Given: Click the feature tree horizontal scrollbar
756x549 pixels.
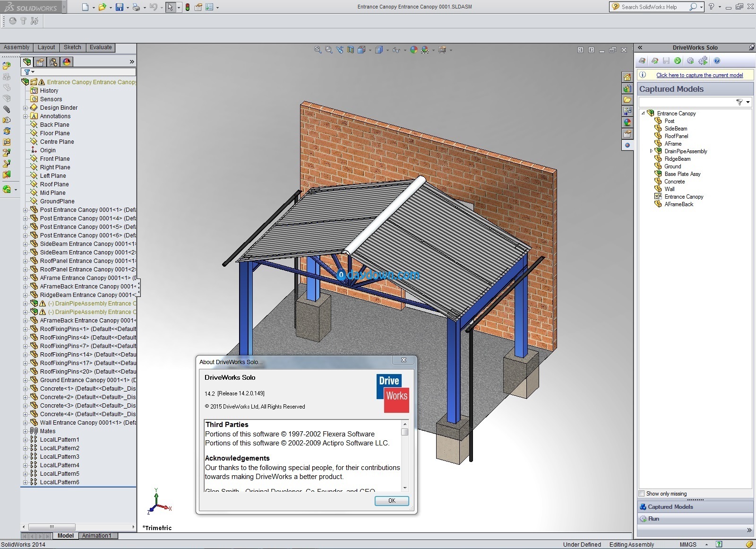Looking at the screenshot, I should tap(52, 527).
